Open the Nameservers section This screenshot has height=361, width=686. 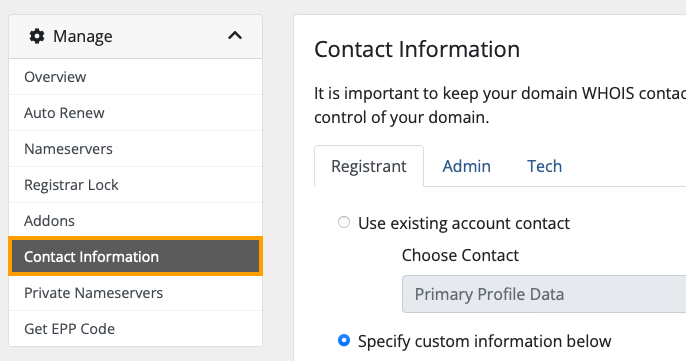(x=136, y=149)
